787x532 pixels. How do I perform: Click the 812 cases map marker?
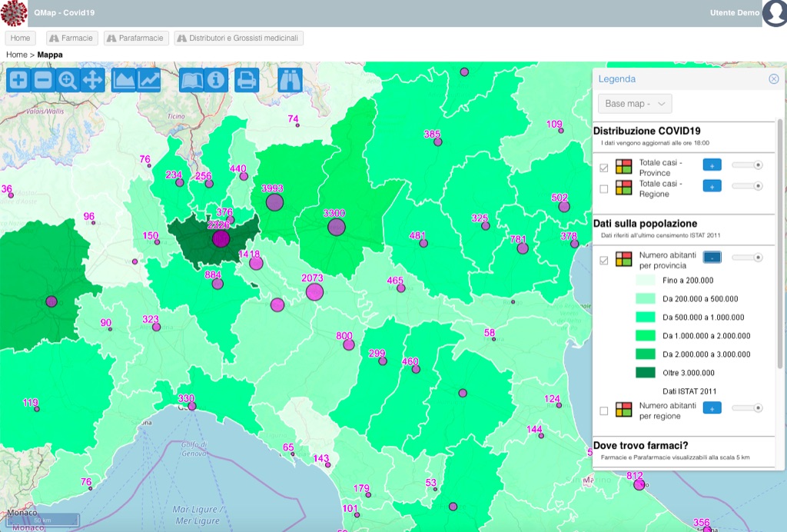tap(639, 484)
